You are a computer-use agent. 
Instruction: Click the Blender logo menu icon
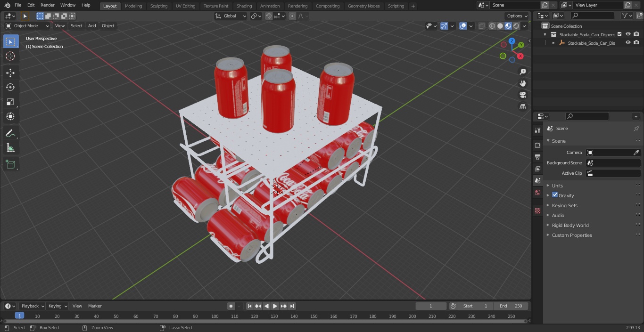click(x=8, y=5)
